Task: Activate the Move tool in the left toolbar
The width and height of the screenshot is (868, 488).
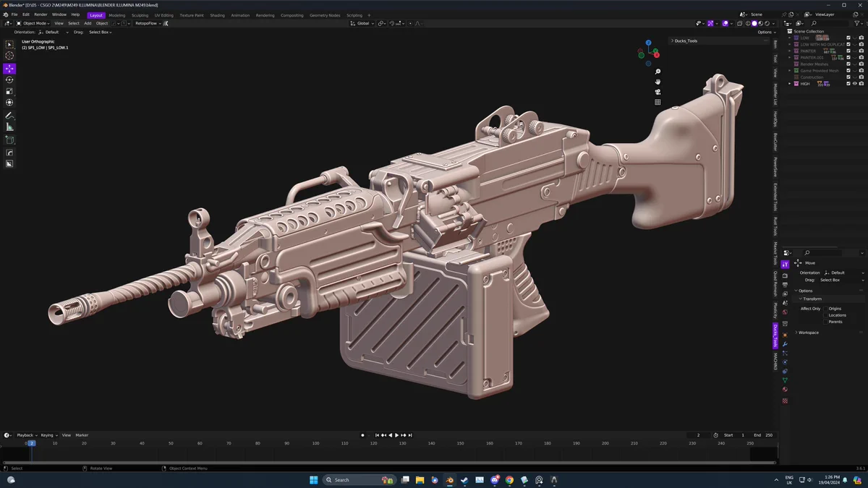Action: [9, 69]
